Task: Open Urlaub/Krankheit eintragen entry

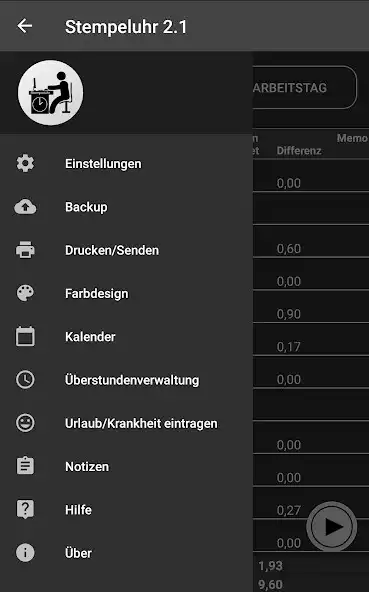Action: (126, 423)
